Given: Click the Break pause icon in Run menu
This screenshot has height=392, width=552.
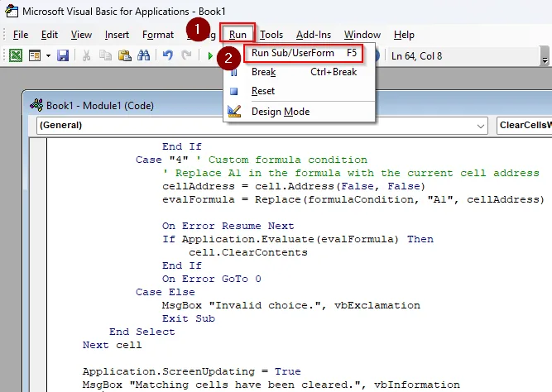Looking at the screenshot, I should click(233, 72).
